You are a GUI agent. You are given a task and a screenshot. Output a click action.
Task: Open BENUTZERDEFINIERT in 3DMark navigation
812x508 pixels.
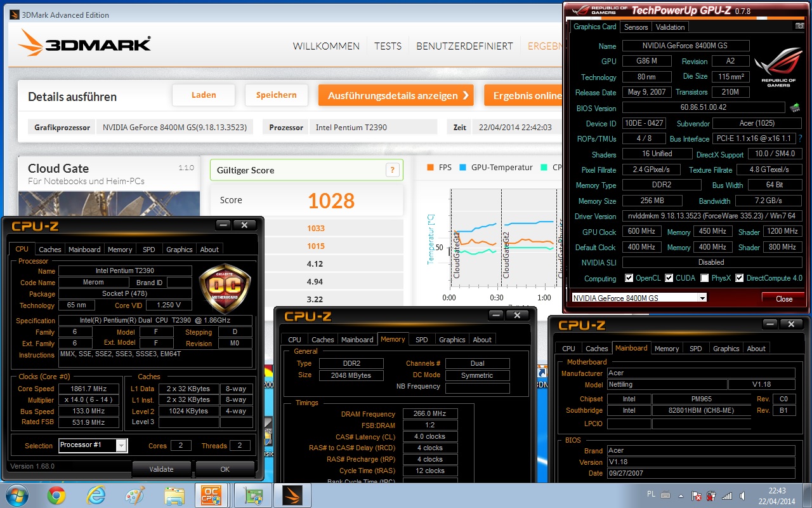[x=464, y=46]
